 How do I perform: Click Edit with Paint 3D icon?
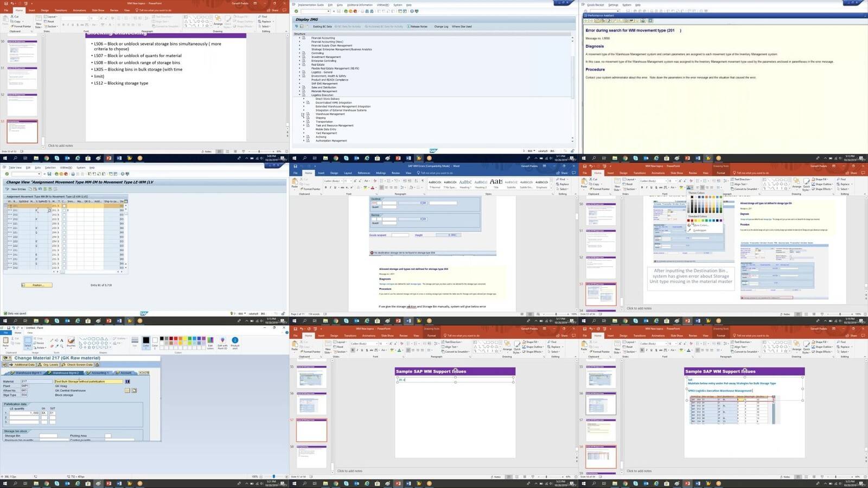tap(222, 343)
